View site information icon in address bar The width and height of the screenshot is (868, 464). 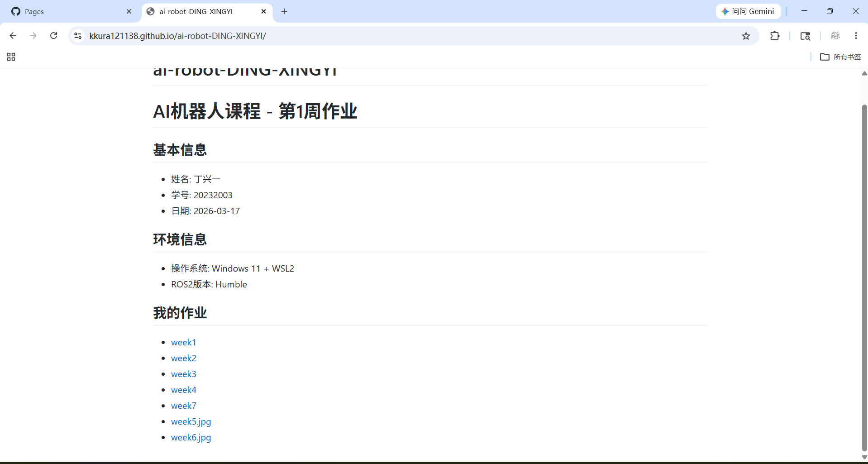click(x=78, y=36)
